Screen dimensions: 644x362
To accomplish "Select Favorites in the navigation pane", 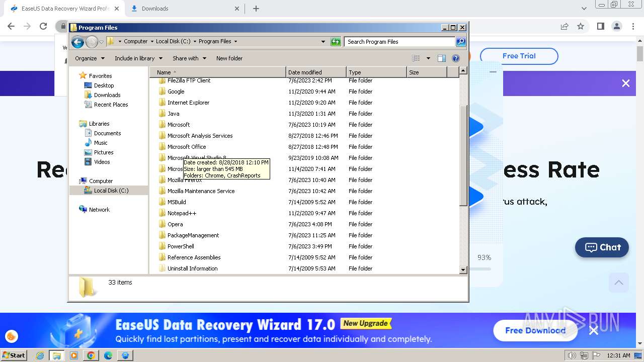I will (x=100, y=76).
